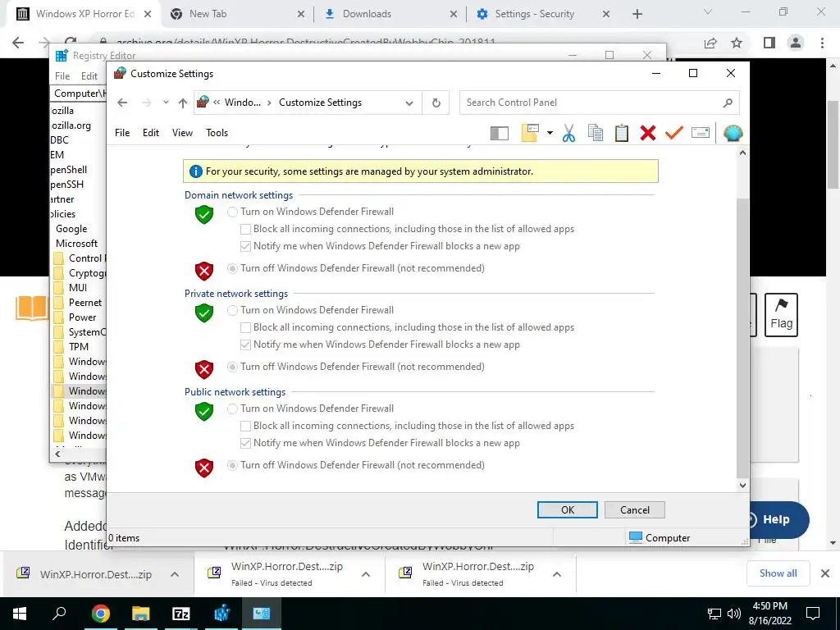This screenshot has width=840, height=630.
Task: Open a new Chrome tab with plus
Action: click(x=637, y=15)
